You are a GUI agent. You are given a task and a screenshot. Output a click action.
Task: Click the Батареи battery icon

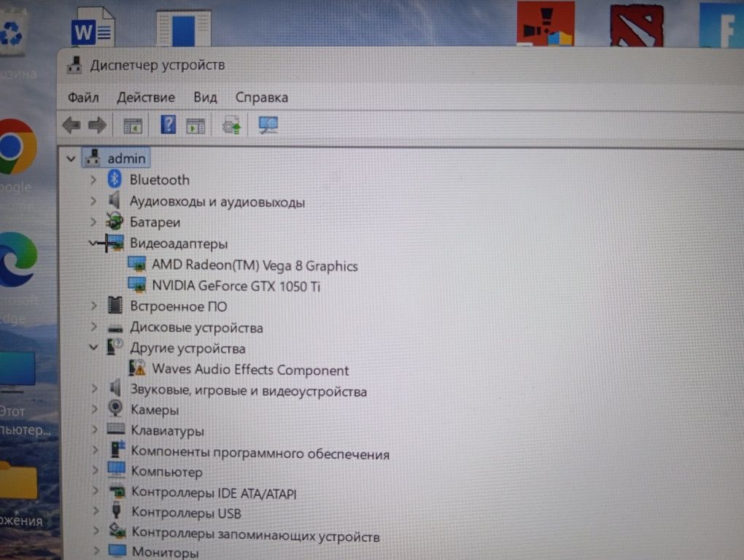coord(115,222)
